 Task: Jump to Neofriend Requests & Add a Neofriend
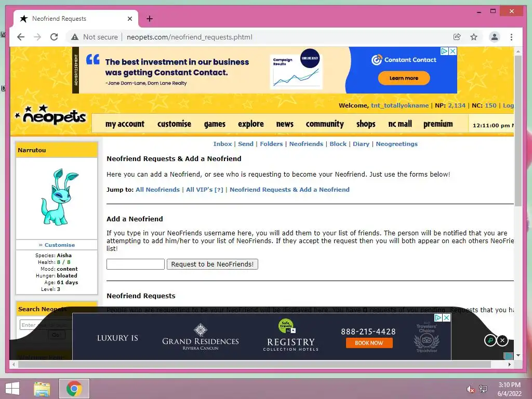coord(289,190)
